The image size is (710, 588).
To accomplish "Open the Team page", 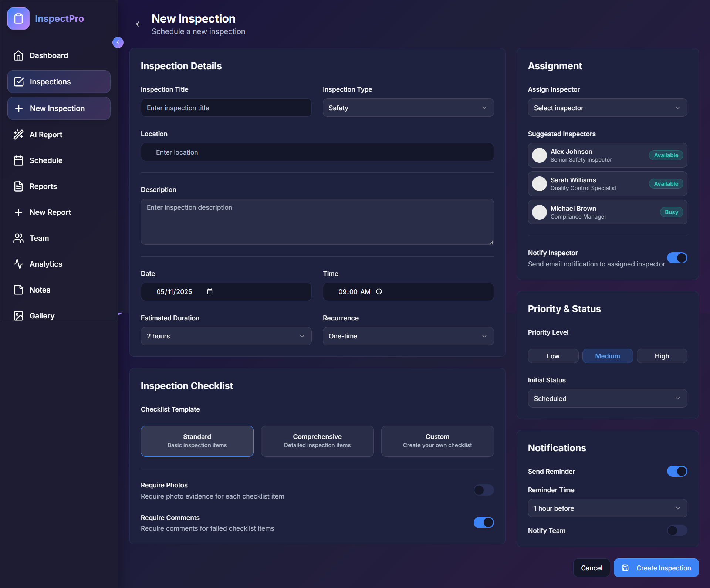I will tap(59, 238).
